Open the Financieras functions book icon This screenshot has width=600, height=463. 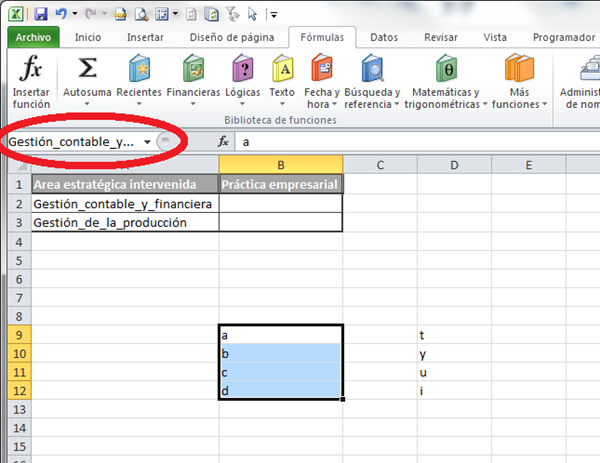click(x=193, y=70)
